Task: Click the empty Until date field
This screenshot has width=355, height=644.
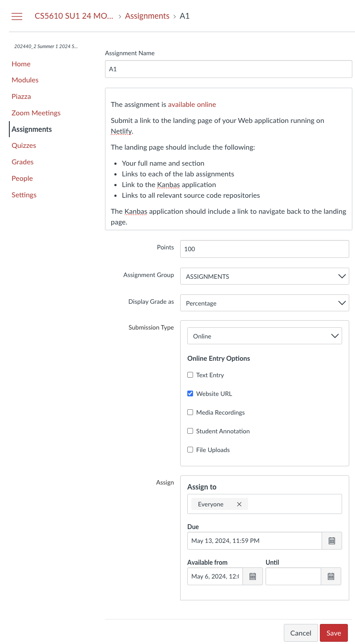Action: click(293, 576)
